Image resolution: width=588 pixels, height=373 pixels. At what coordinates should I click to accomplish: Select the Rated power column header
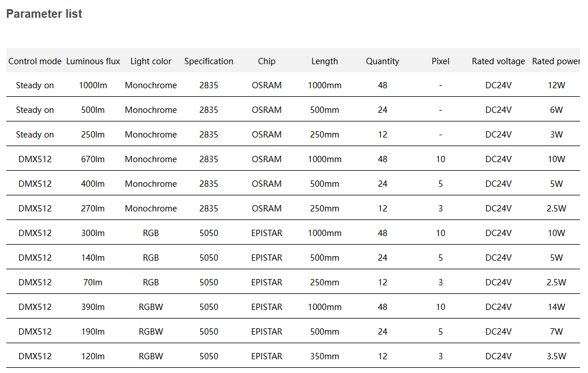pyautogui.click(x=555, y=61)
